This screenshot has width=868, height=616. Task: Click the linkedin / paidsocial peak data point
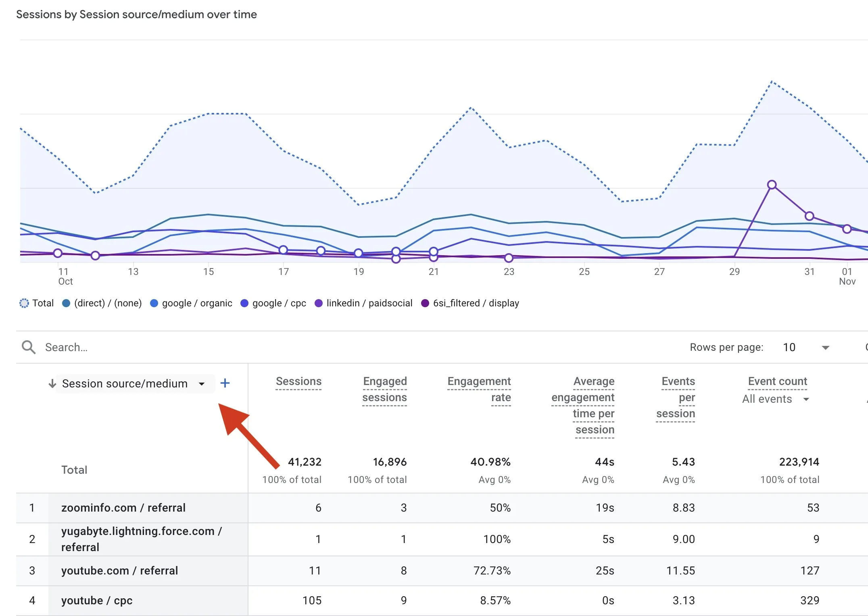(772, 185)
